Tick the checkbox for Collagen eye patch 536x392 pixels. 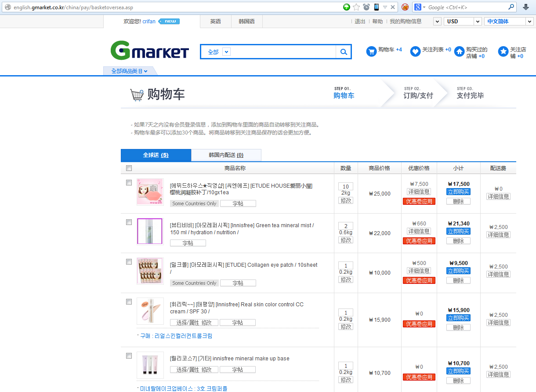pos(129,261)
